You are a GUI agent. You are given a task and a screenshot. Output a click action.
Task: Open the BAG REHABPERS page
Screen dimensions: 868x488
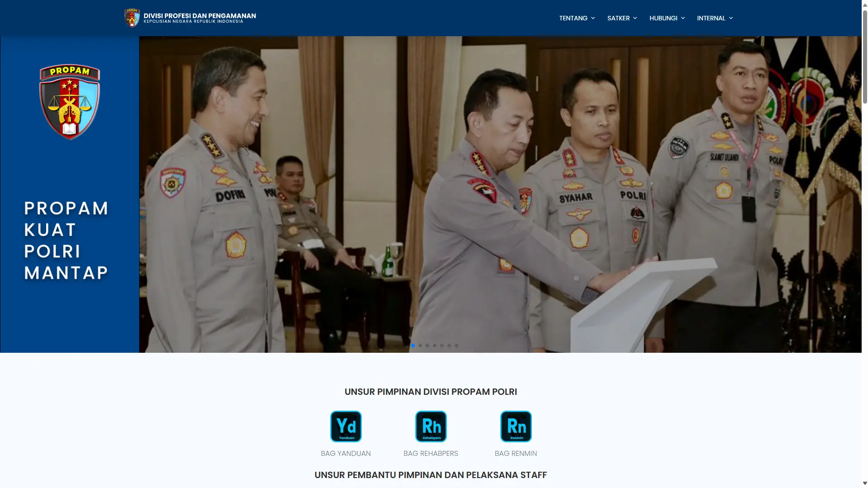(430, 453)
